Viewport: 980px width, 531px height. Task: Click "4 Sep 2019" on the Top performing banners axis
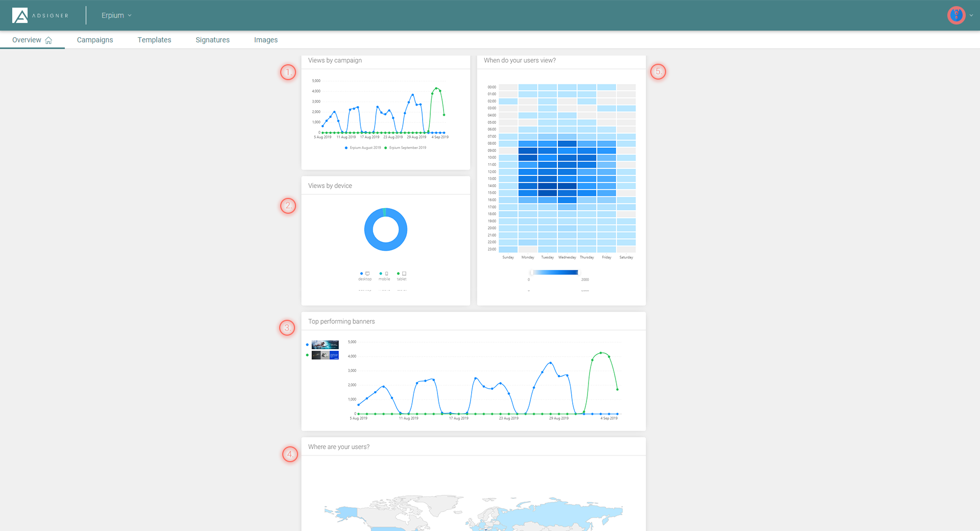coord(609,418)
